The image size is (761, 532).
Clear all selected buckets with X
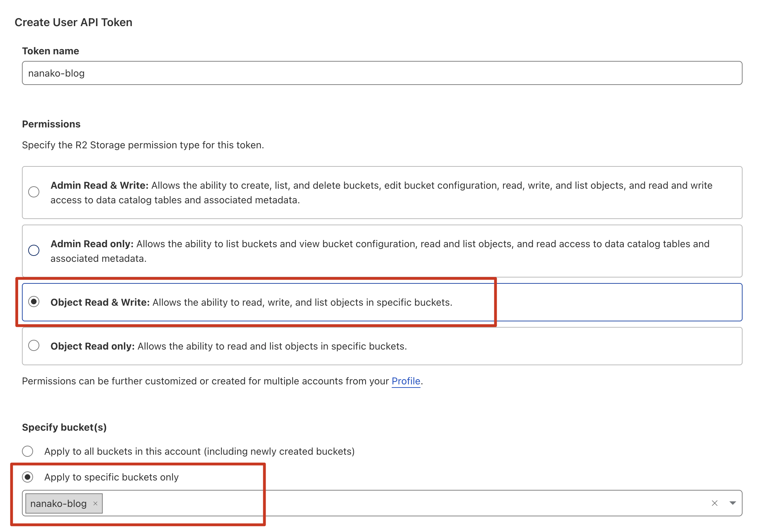[714, 503]
